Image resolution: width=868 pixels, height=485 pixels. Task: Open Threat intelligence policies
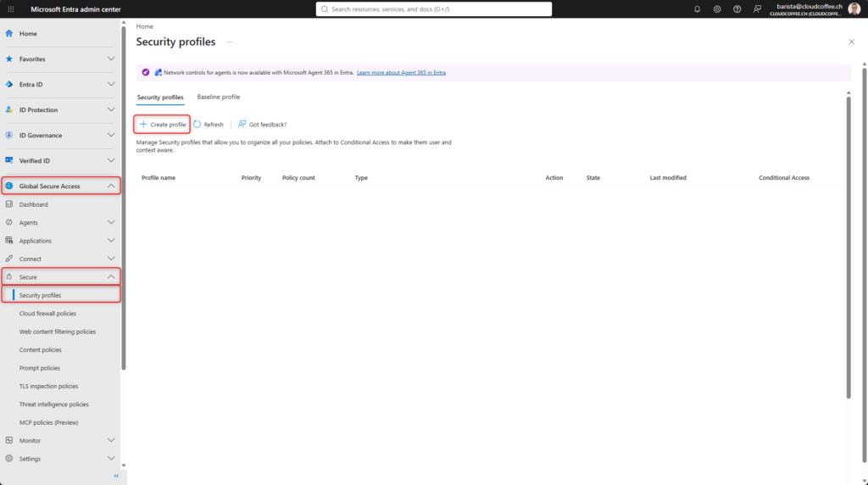click(x=53, y=404)
